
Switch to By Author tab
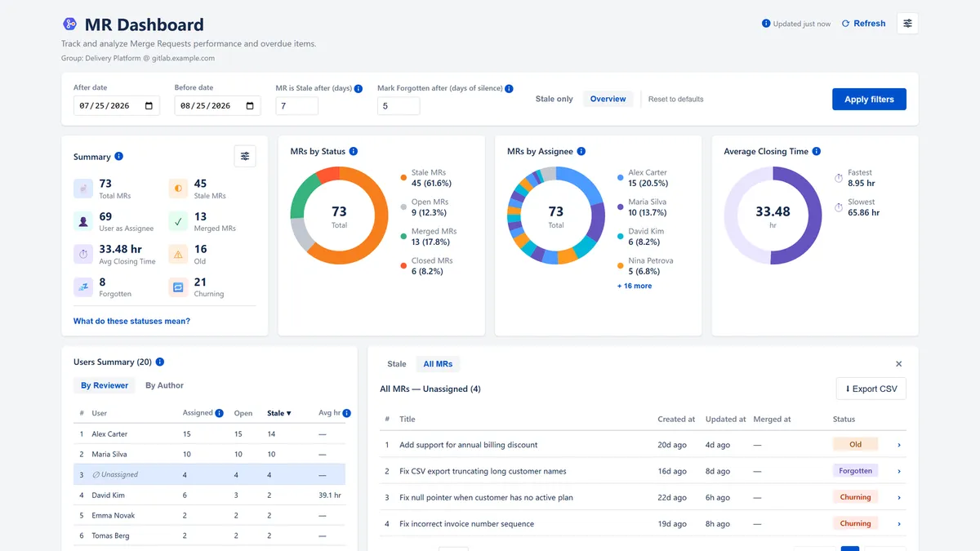164,385
